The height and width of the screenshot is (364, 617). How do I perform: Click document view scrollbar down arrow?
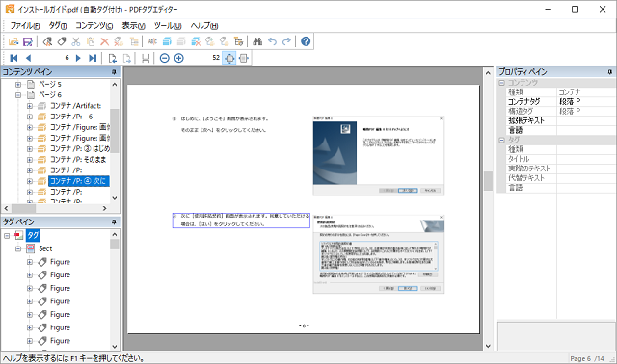coord(488,347)
